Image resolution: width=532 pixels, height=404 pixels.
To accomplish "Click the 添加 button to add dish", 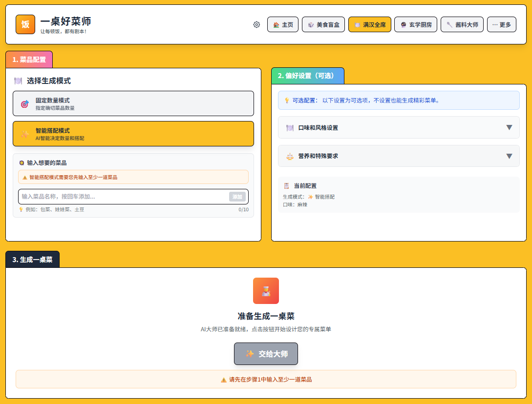I will (237, 197).
